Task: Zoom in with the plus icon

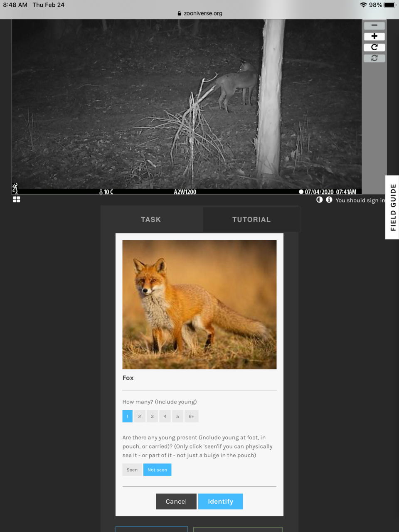Action: (x=374, y=36)
